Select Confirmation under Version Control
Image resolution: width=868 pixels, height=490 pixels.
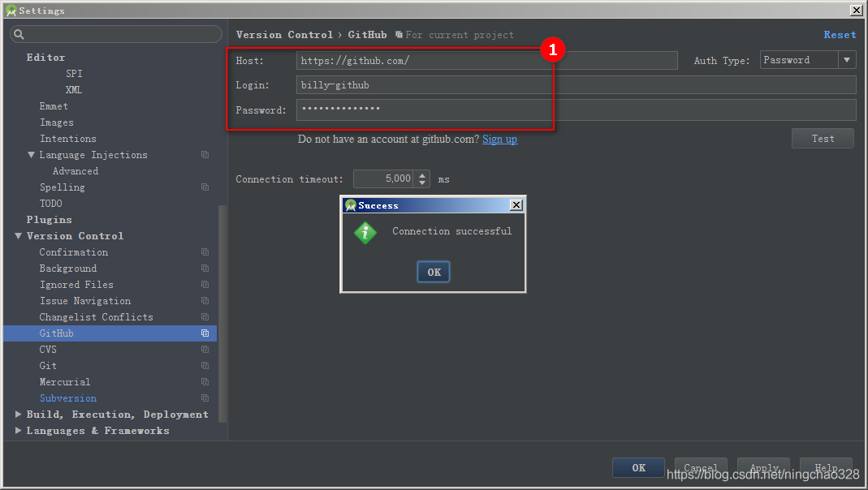tap(74, 252)
